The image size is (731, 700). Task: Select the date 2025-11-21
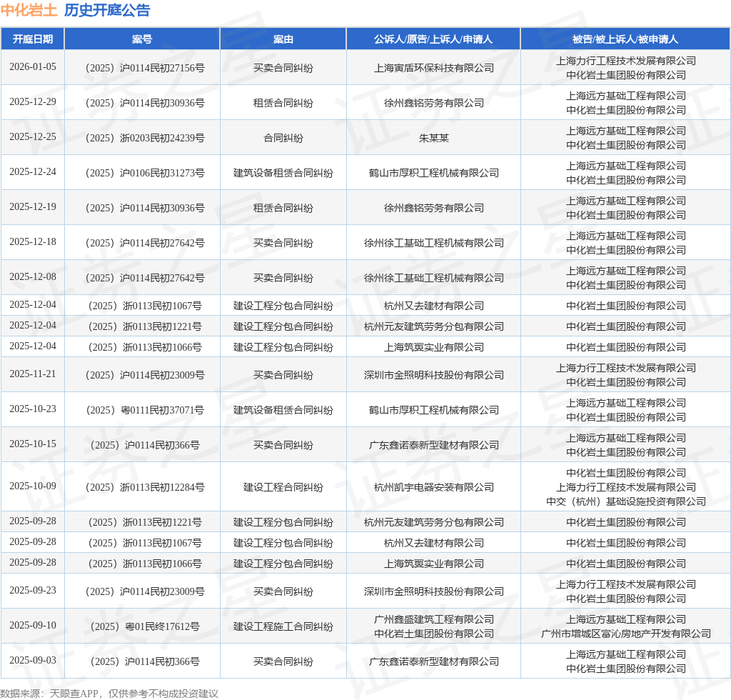(x=33, y=374)
